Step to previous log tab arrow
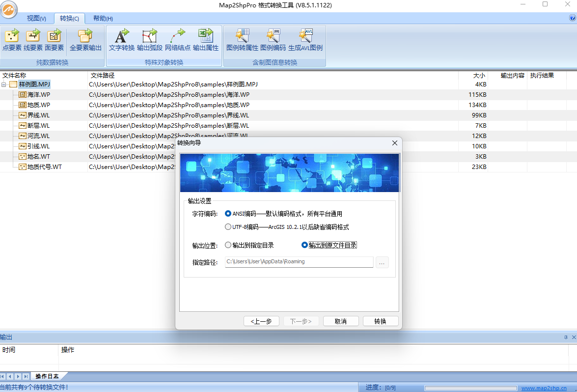Viewport: 577px width, 392px height. point(10,376)
